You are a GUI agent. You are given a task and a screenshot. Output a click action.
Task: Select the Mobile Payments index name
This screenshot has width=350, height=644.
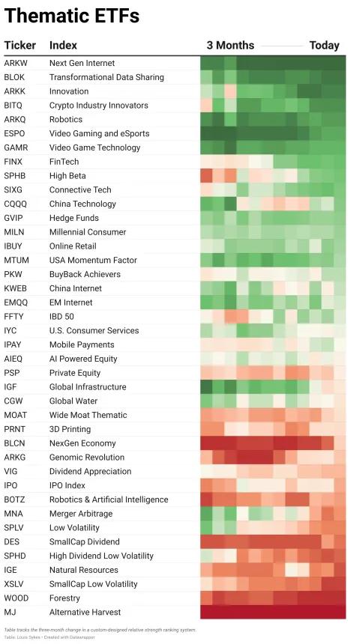click(x=82, y=344)
